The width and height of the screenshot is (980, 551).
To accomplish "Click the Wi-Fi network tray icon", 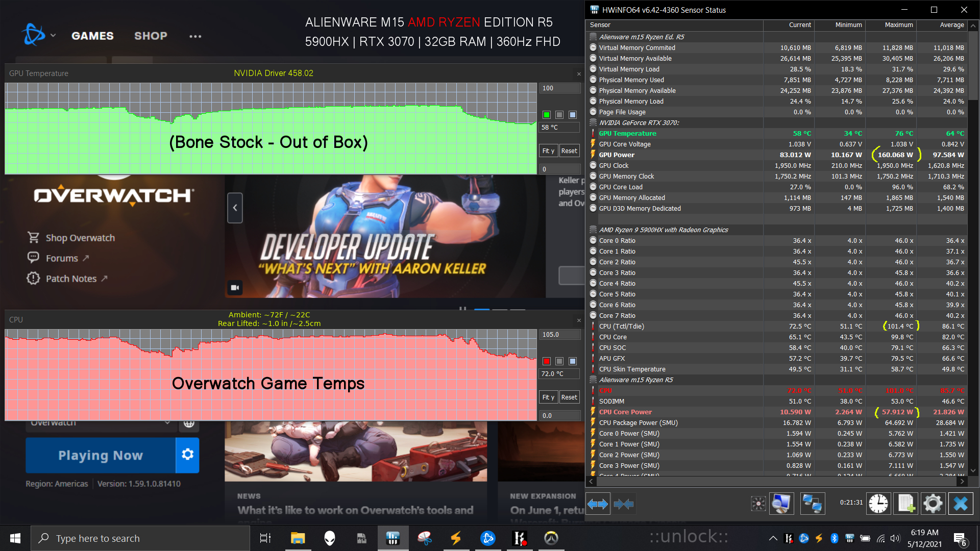I will pos(881,538).
